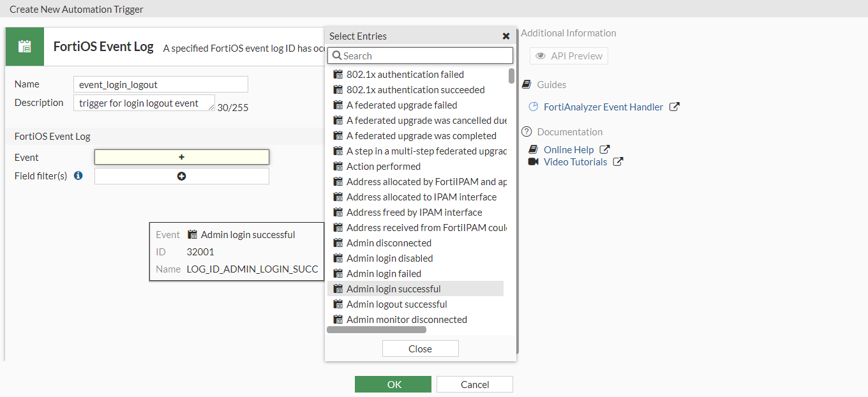The width and height of the screenshot is (868, 397).
Task: Click the green FortiOS Event Log calendar icon
Action: [x=24, y=46]
